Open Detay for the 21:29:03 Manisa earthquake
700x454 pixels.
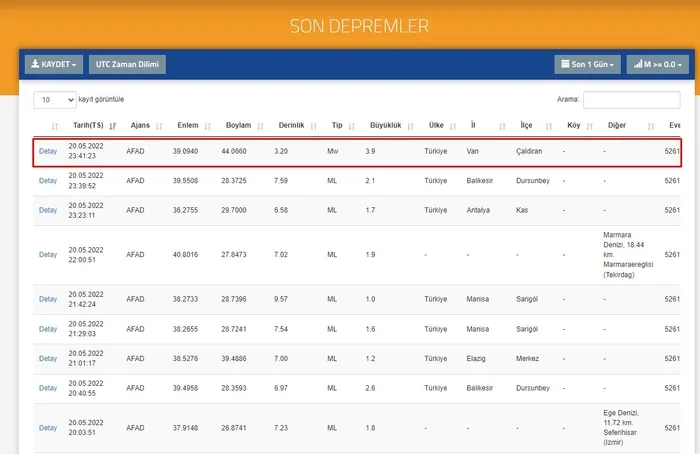48,329
